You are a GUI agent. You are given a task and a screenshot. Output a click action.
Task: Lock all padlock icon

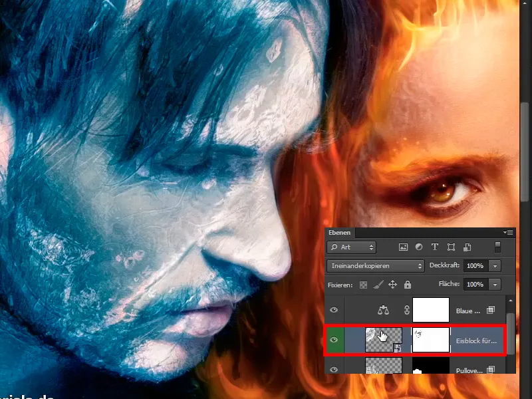(408, 285)
